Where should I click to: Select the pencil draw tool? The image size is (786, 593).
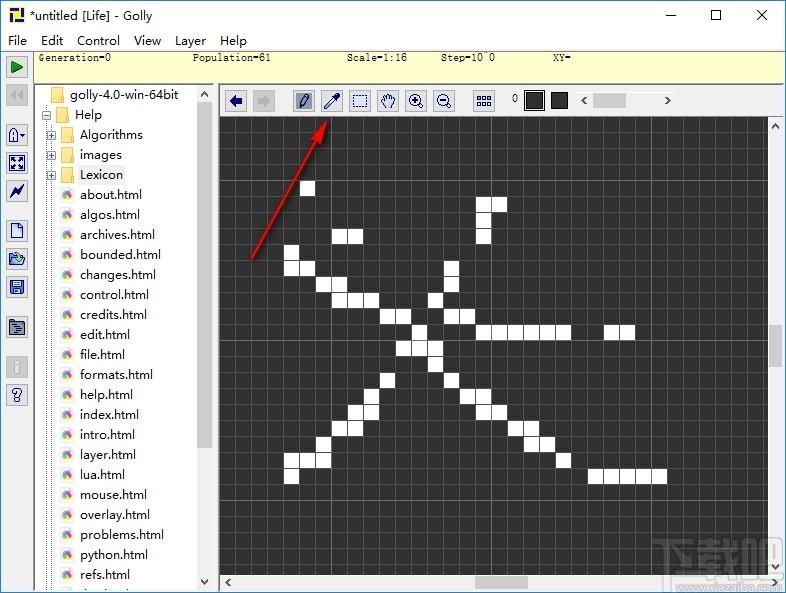pos(304,101)
